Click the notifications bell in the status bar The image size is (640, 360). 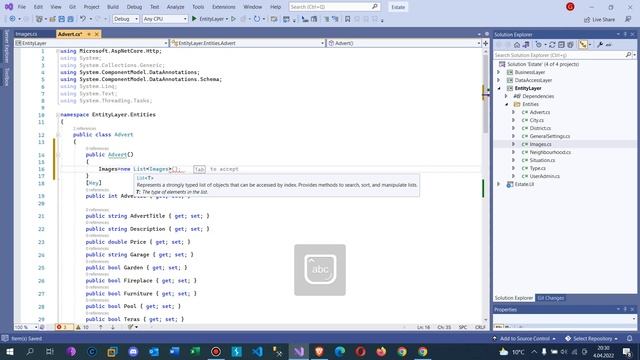[629, 338]
